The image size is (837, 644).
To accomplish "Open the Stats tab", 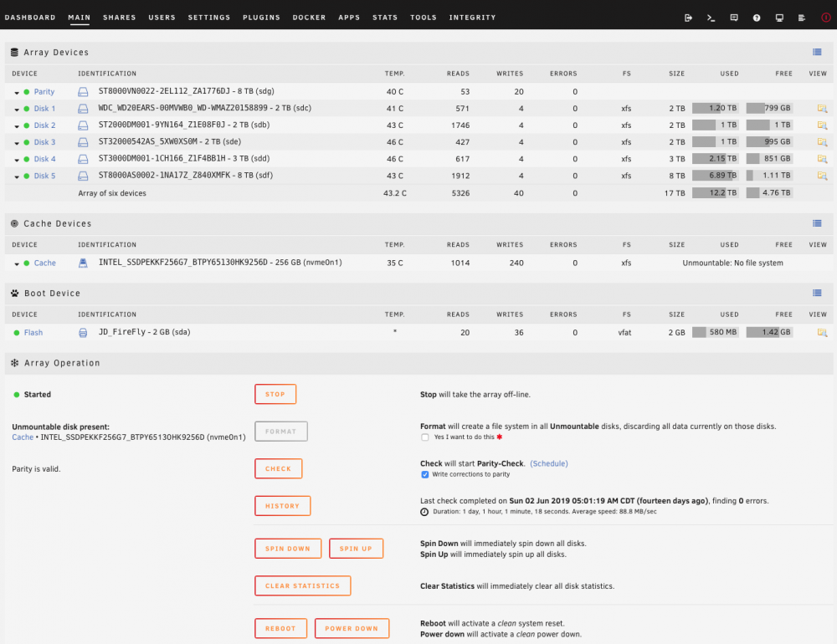I will coord(385,18).
